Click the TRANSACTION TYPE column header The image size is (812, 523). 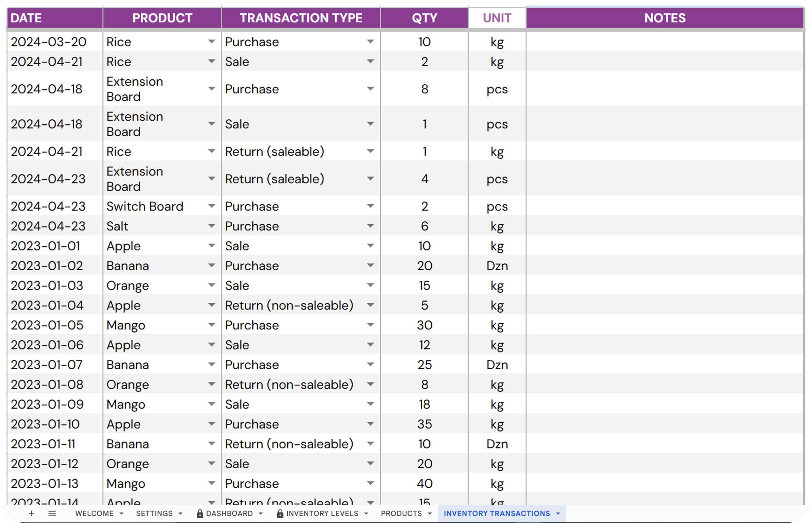point(301,18)
